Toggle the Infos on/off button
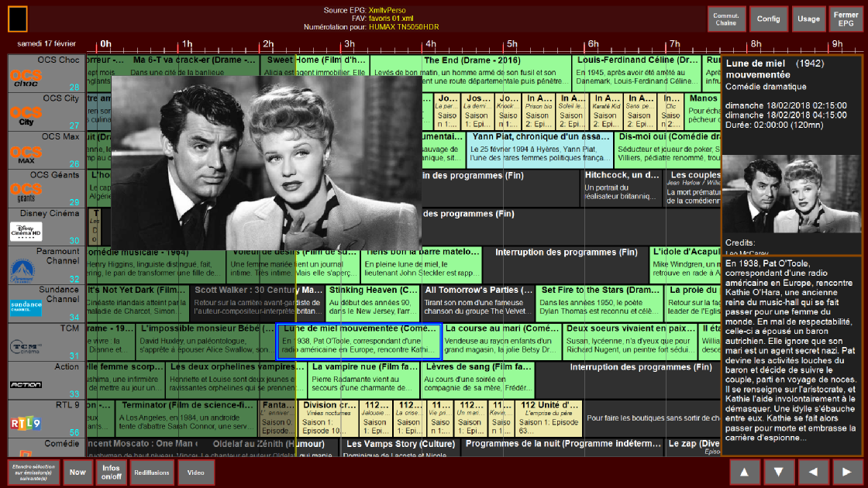This screenshot has width=868, height=488. (112, 472)
